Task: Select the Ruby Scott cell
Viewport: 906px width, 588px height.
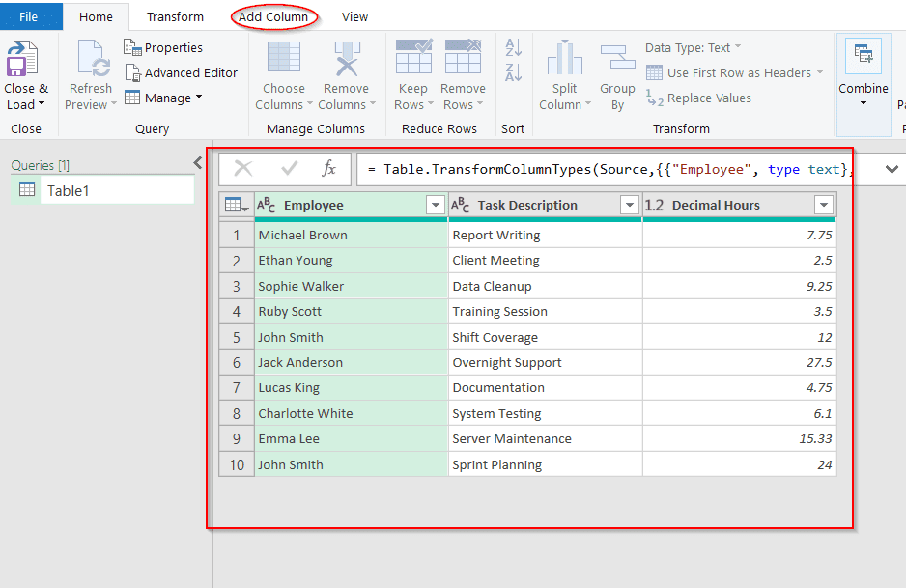Action: (x=352, y=311)
